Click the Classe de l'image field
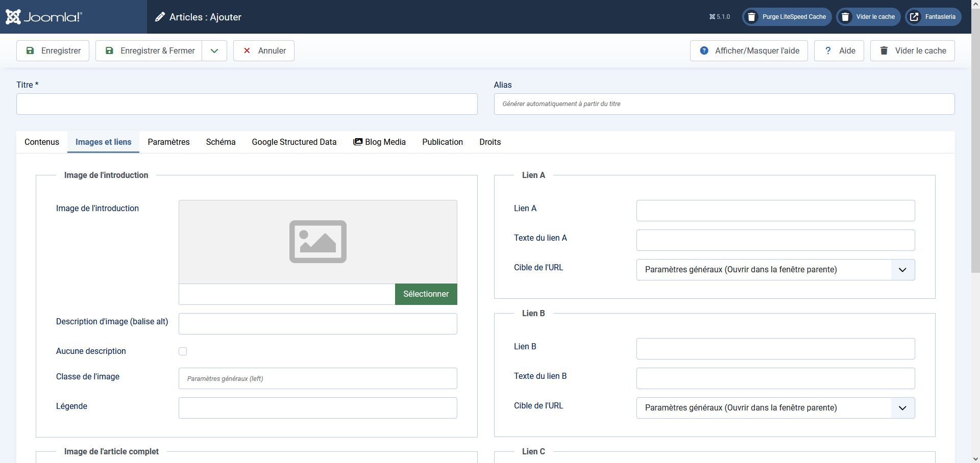The height and width of the screenshot is (463, 980). [x=318, y=378]
